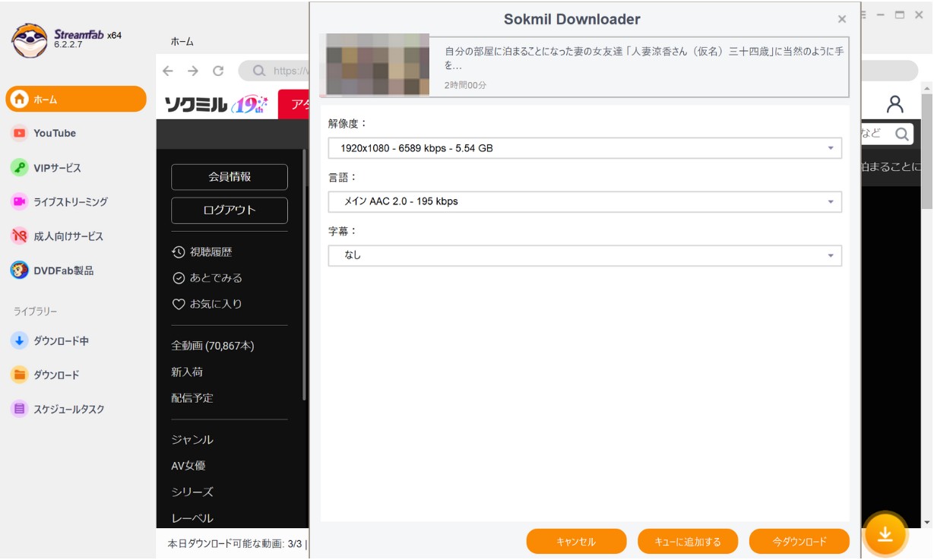Screen dimensions: 934x560
Task: Click the address bar search icon
Action: [x=259, y=71]
